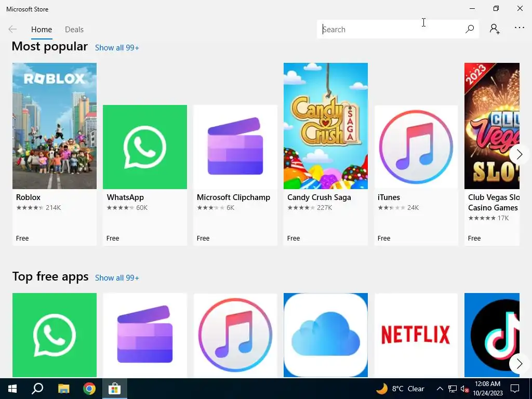Open iTunes icon in Top free apps
Screen dimensions: 532x399
click(235, 335)
